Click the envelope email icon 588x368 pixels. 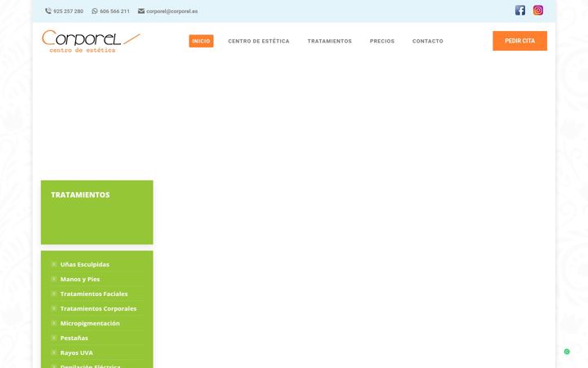[141, 11]
